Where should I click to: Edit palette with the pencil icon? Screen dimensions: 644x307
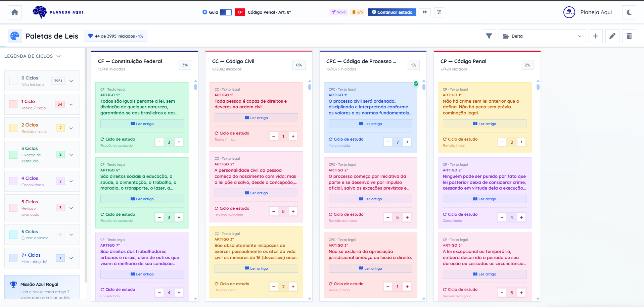(x=612, y=36)
